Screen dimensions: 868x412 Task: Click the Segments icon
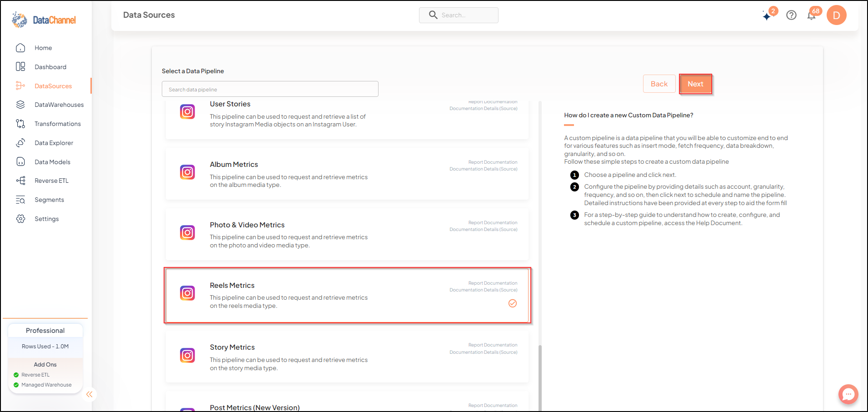20,200
